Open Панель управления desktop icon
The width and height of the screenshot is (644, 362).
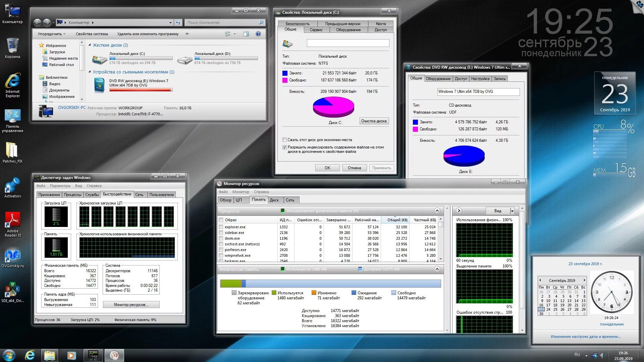(x=12, y=120)
